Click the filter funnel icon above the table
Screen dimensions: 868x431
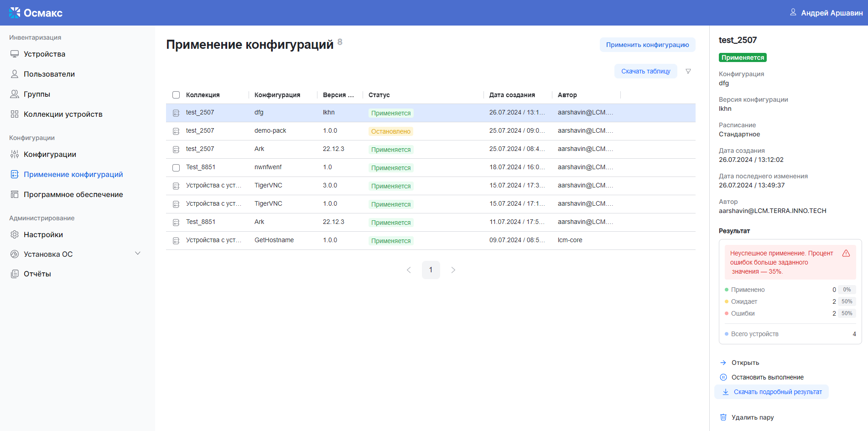[688, 71]
